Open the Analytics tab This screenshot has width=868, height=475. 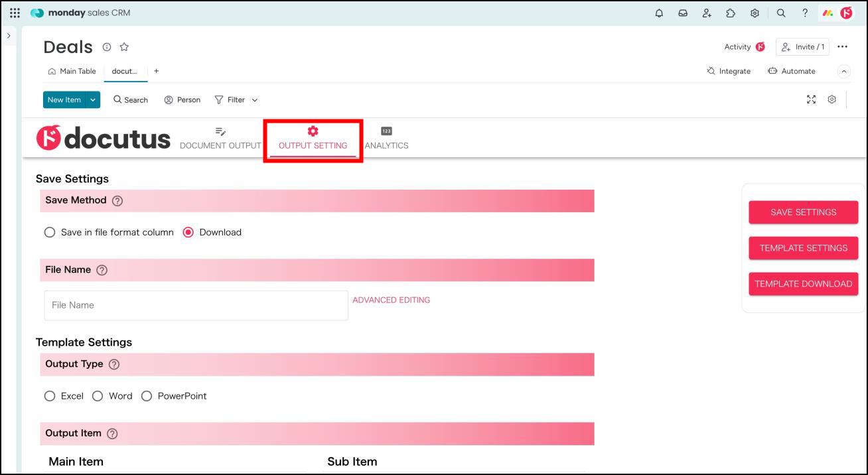[386, 139]
